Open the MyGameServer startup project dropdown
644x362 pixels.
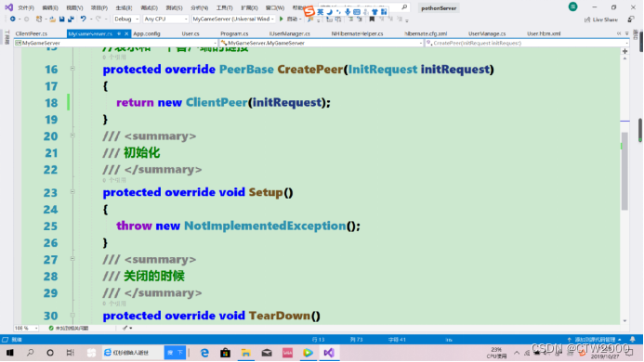pyautogui.click(x=233, y=19)
